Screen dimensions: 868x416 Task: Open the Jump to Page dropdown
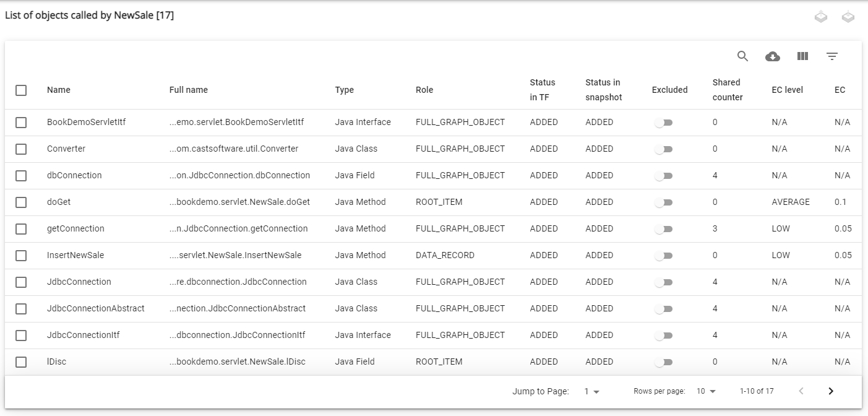coord(592,391)
